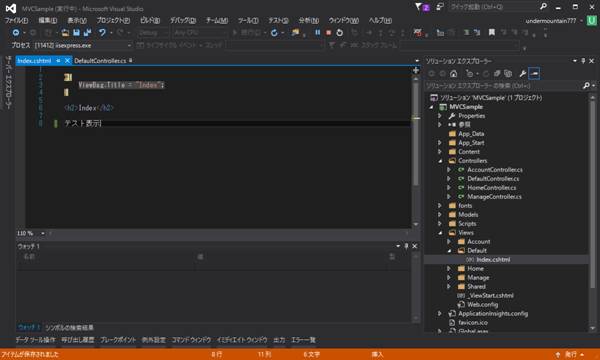This screenshot has width=600, height=360.
Task: Switch to the シンボルの検索結果 tab
Action: [69, 327]
